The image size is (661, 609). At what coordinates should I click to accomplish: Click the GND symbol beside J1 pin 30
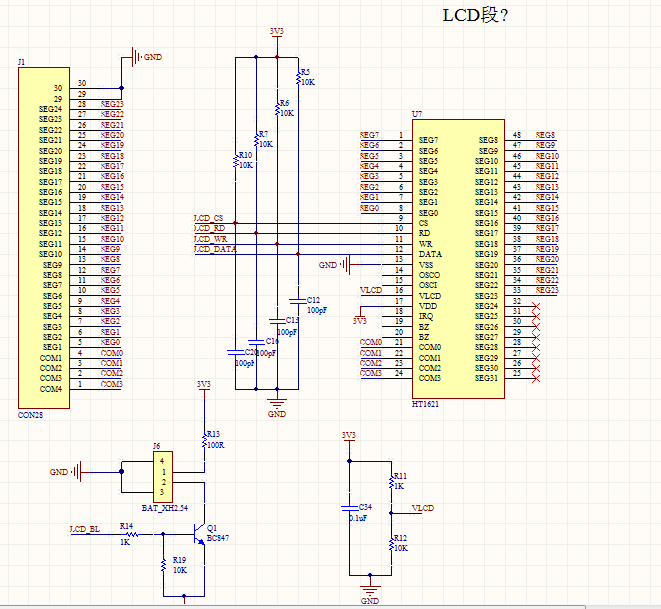pyautogui.click(x=136, y=57)
